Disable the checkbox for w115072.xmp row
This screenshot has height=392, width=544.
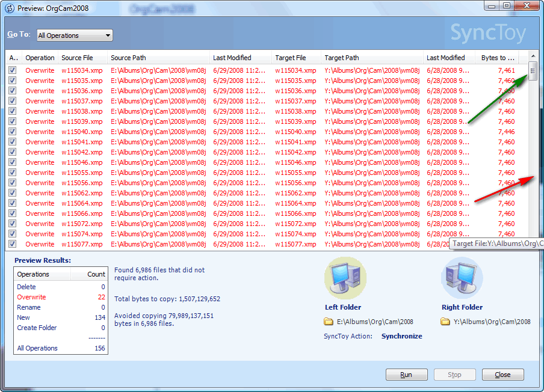point(13,224)
